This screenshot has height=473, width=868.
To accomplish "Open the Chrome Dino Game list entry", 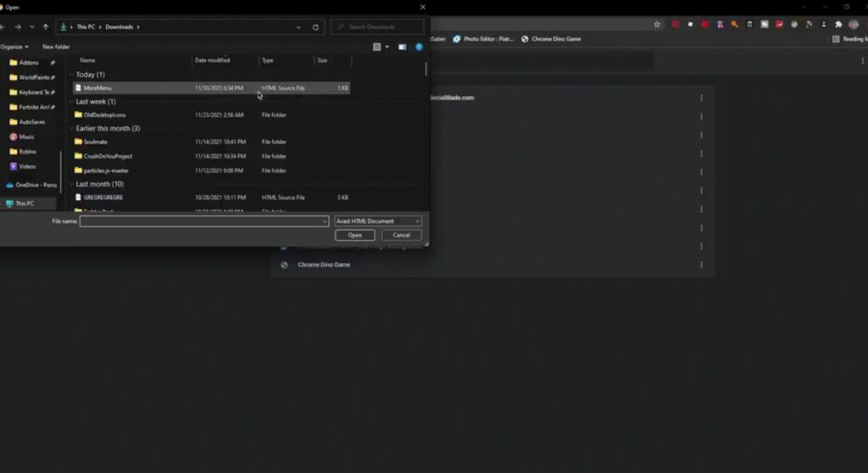I will [324, 264].
